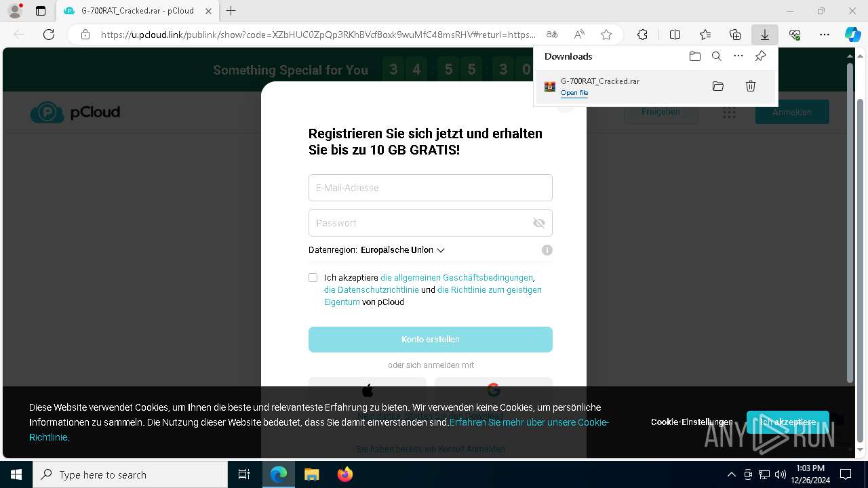This screenshot has height=488, width=868.
Task: Click the translate page icon in address bar
Action: pyautogui.click(x=552, y=35)
